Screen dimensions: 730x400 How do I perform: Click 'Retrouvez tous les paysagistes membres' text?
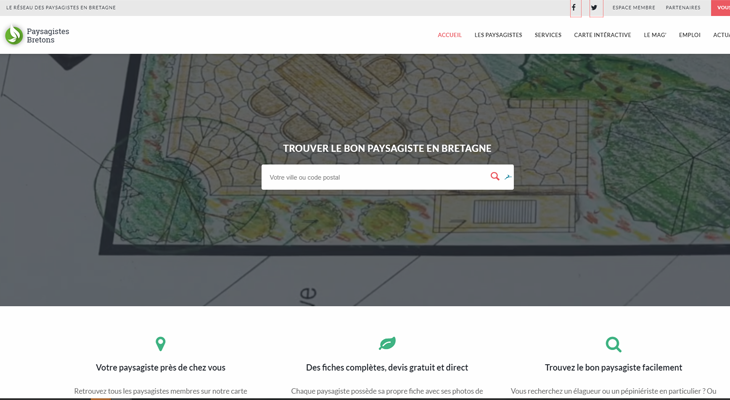coord(161,391)
